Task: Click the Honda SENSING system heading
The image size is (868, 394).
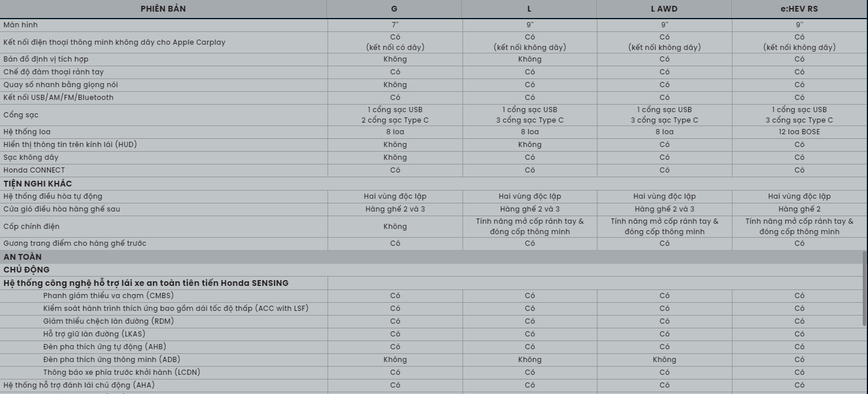Action: click(x=146, y=283)
